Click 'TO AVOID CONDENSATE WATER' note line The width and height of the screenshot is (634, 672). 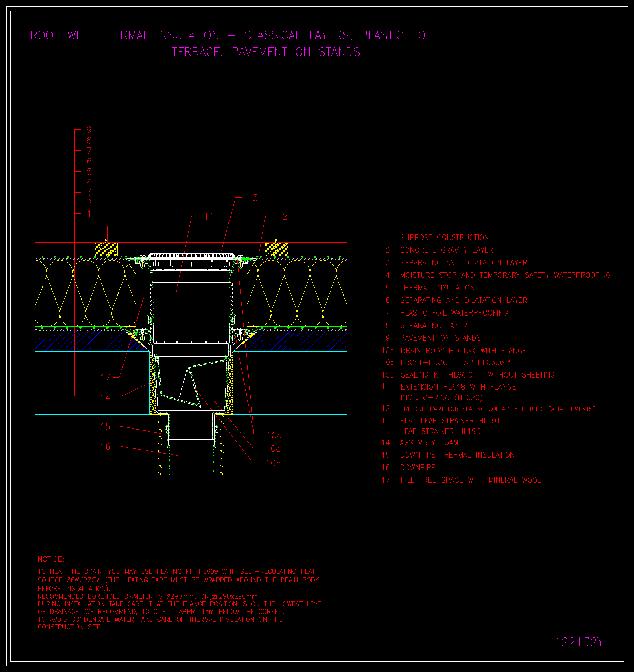pos(160,619)
